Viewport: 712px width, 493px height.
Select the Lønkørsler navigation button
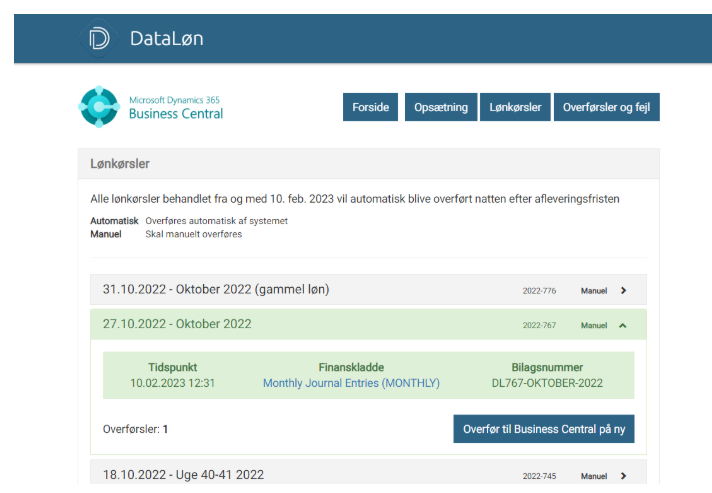click(516, 107)
